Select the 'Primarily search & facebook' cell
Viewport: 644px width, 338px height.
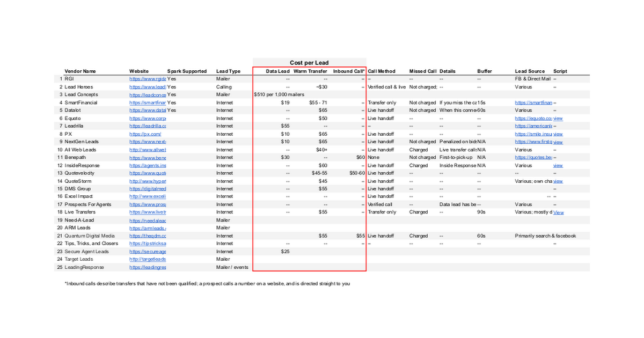coord(546,236)
